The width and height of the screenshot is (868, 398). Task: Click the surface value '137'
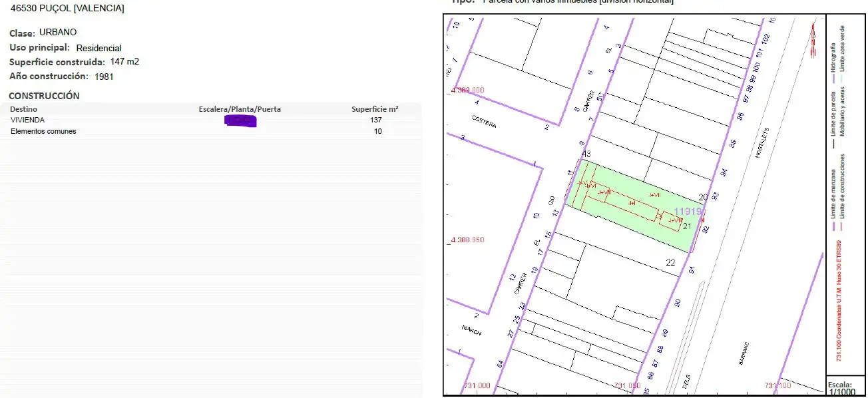tap(376, 120)
